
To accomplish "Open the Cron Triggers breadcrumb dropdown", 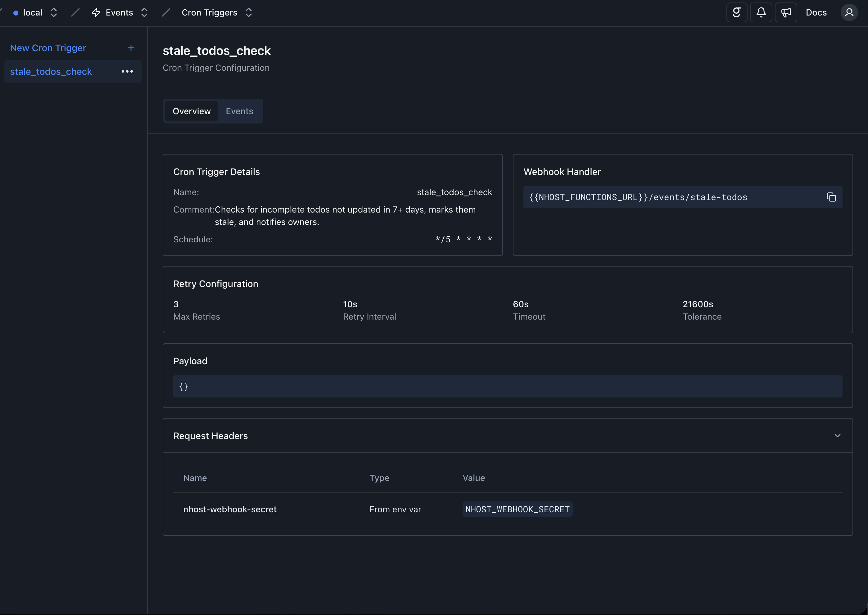I will coord(249,12).
